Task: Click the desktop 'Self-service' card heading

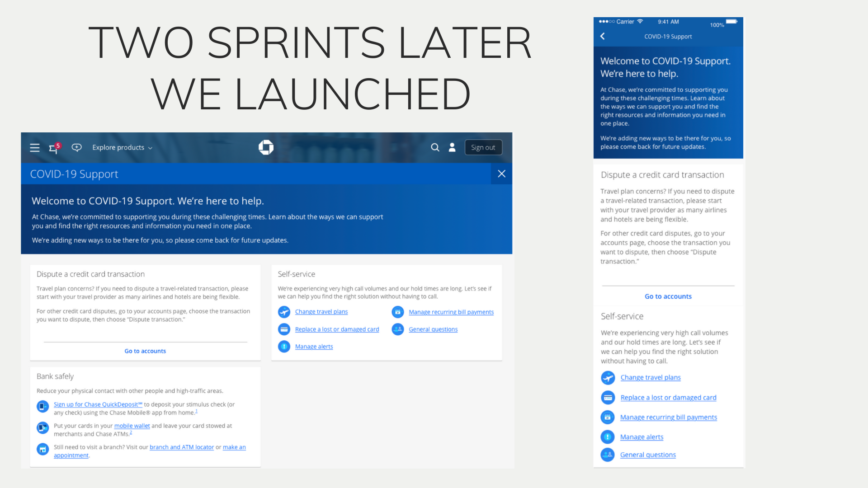Action: tap(297, 274)
